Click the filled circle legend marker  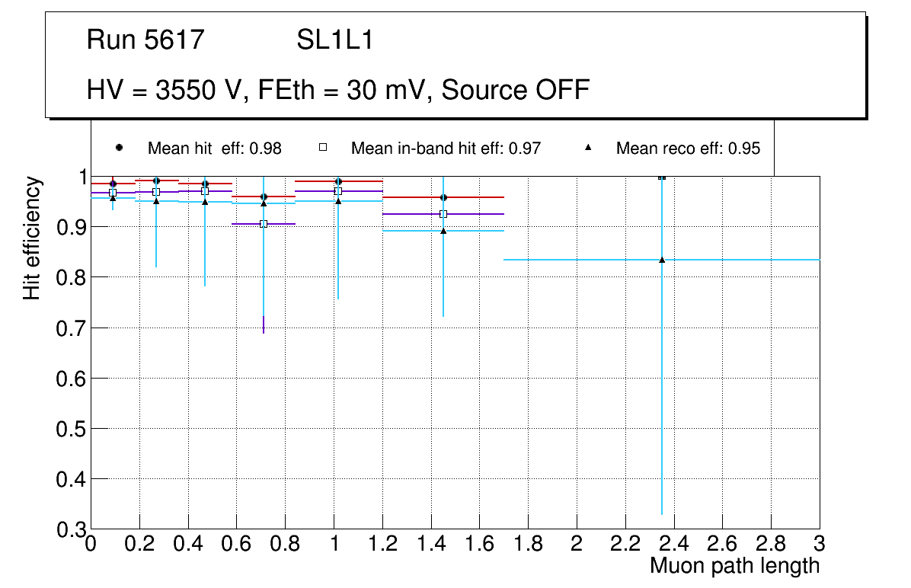(x=118, y=148)
